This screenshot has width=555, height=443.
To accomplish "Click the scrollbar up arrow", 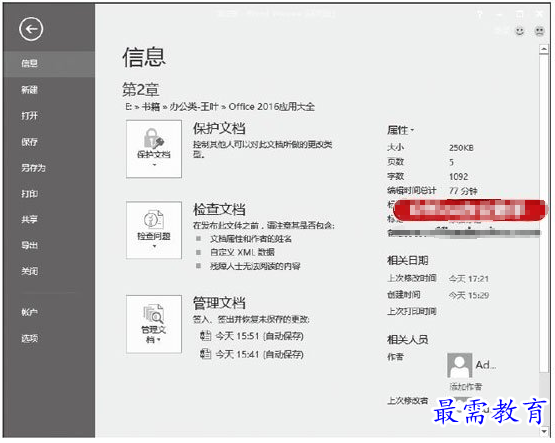I will (544, 49).
